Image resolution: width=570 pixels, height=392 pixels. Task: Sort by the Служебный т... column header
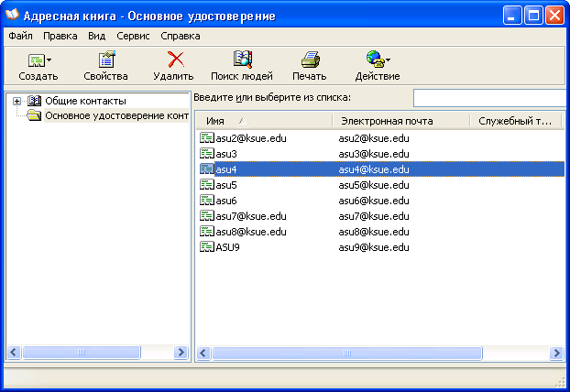[516, 121]
